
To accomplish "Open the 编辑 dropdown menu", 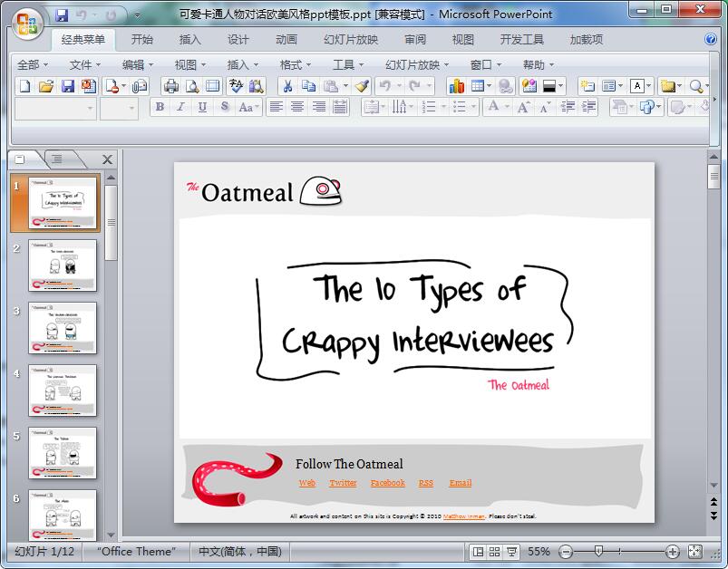I will 138,65.
